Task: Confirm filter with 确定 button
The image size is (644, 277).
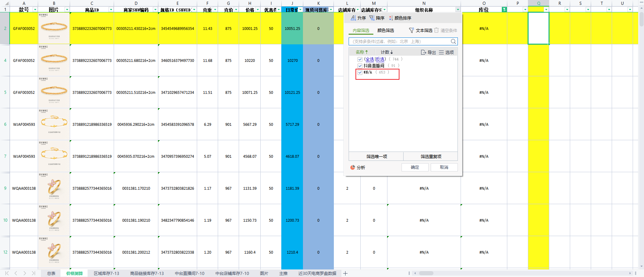Action: [415, 167]
